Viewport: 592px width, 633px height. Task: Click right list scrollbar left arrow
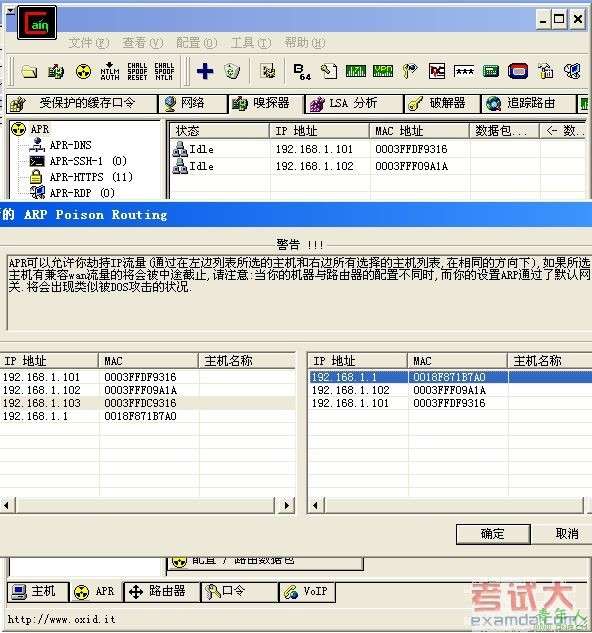click(316, 505)
